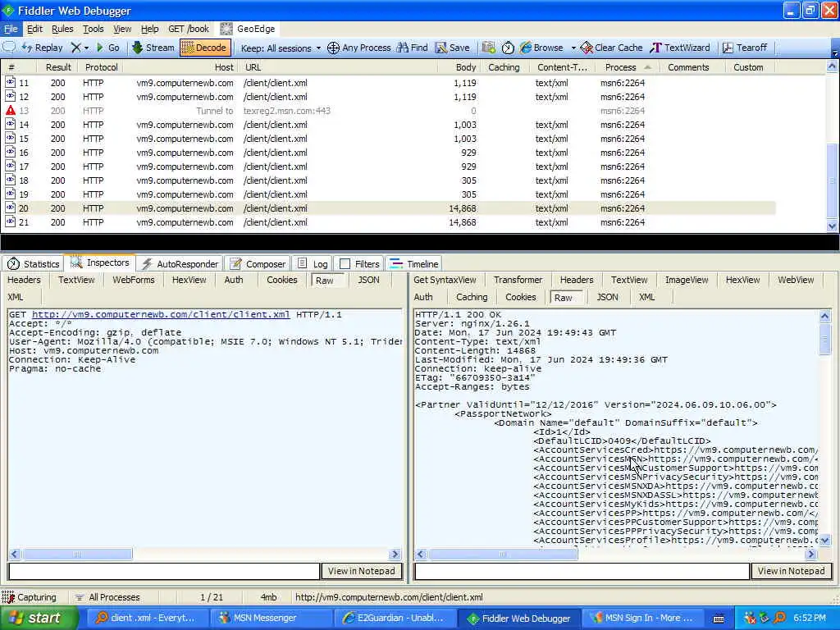
Task: Select request WebForms inspector tab
Action: point(134,280)
